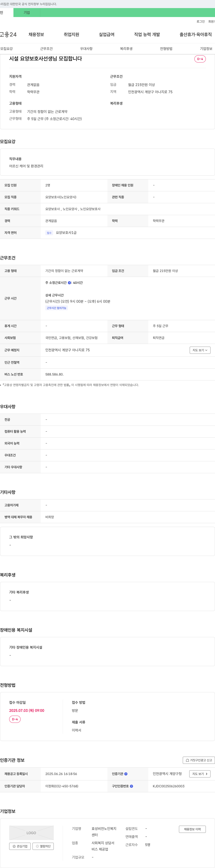This screenshot has height=868, width=215.
Task: Switch to the 기업 tab
Action: click(x=27, y=13)
